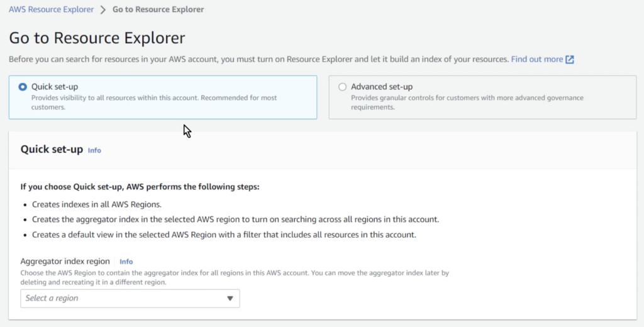The width and height of the screenshot is (644, 327).
Task: Open the 'Find out more' link
Action: point(536,59)
